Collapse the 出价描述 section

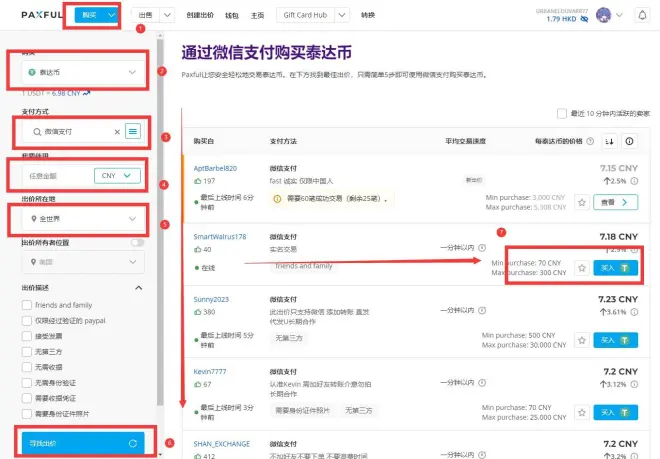pyautogui.click(x=137, y=288)
